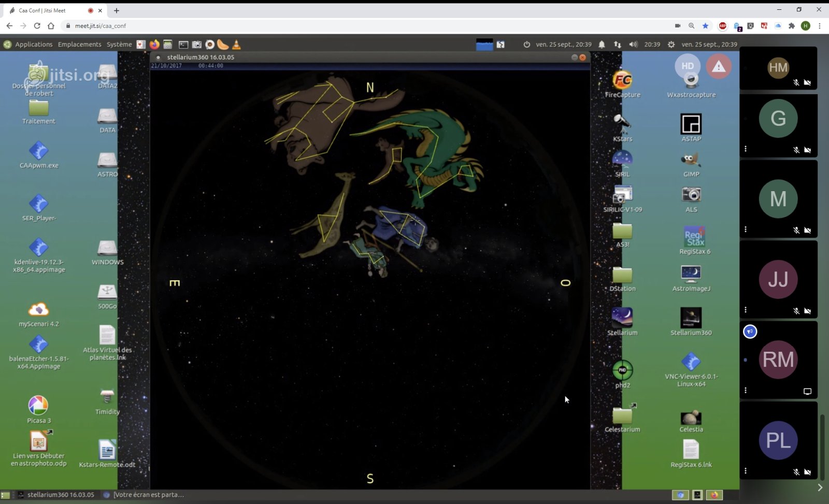Open the Chrome extensions puzzle icon

pyautogui.click(x=792, y=25)
